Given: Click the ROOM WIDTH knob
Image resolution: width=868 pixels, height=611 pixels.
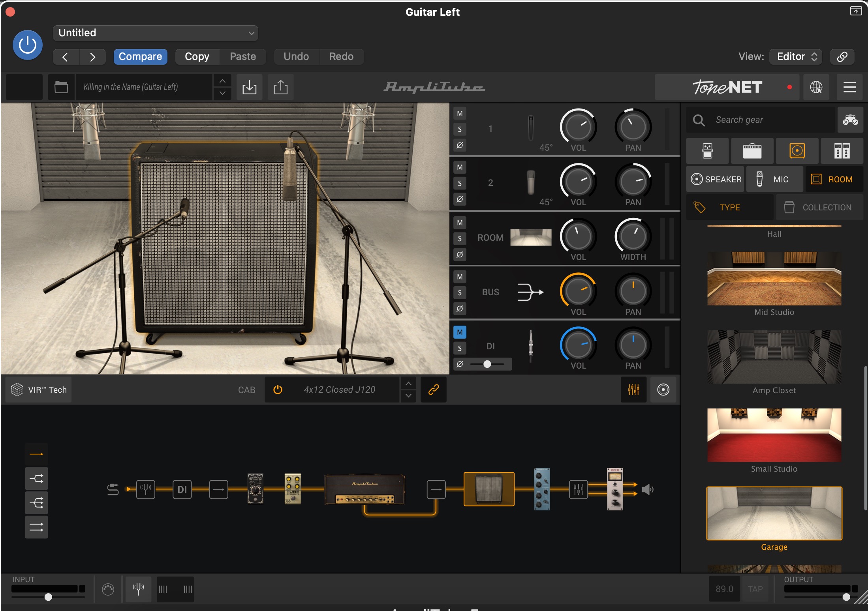Looking at the screenshot, I should coord(633,236).
